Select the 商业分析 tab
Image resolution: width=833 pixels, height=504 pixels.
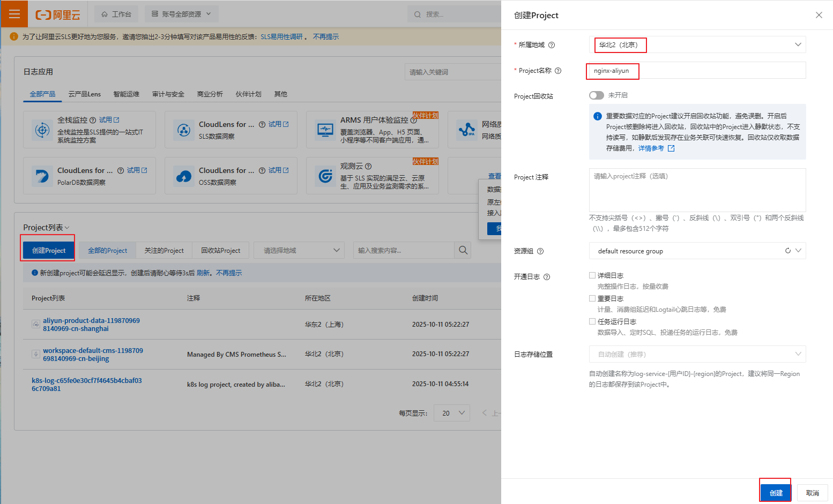pos(210,94)
